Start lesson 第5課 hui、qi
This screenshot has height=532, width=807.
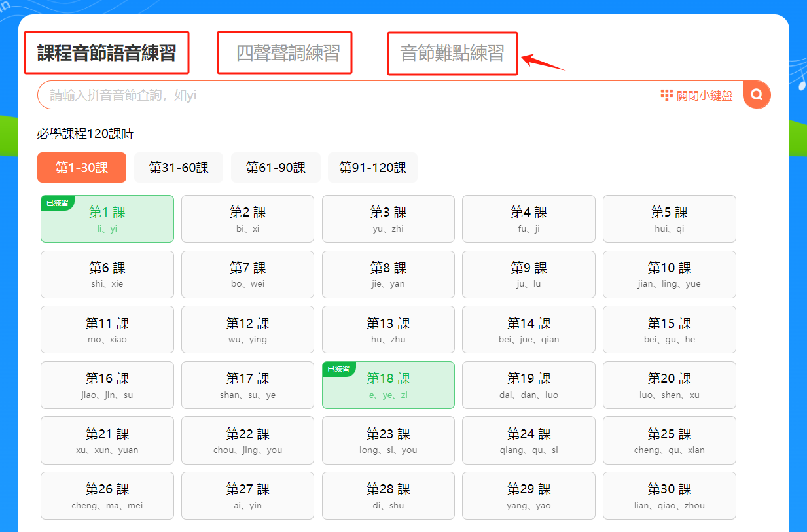pos(669,219)
